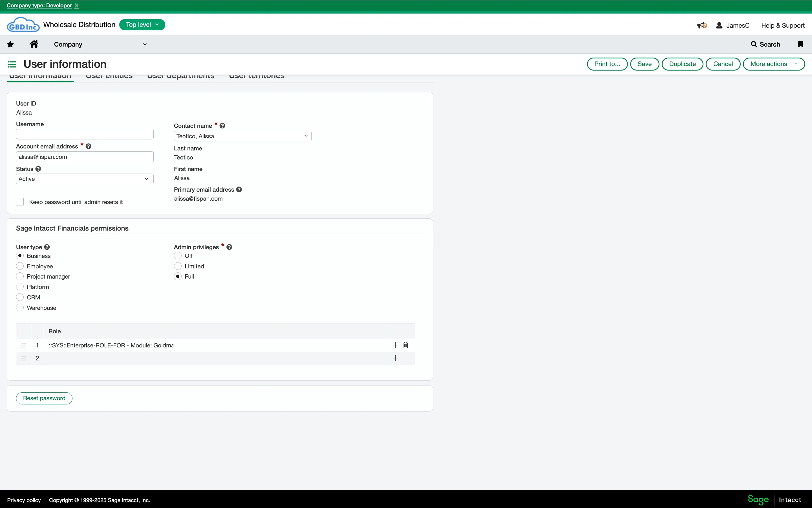Viewport: 812px width, 508px height.
Task: Set Admin privileges to Off
Action: pos(178,256)
